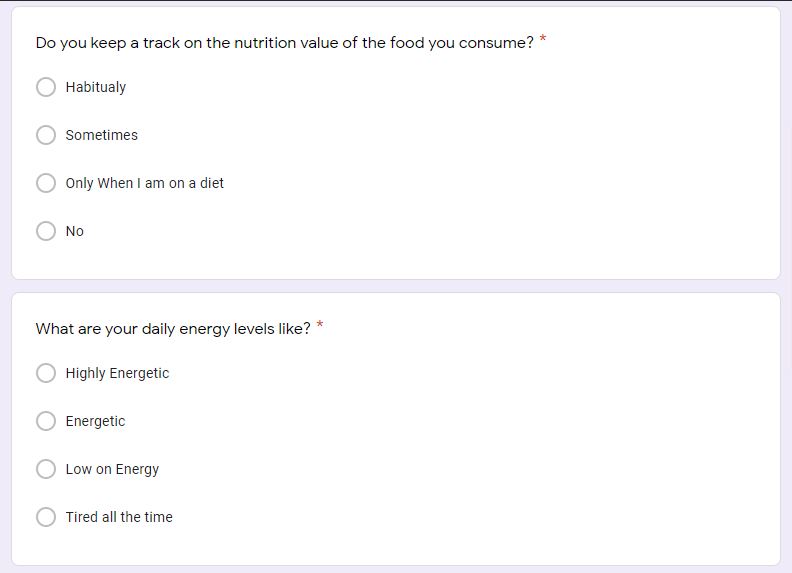Click the daily energy levels question title
792x573 pixels.
(x=173, y=329)
